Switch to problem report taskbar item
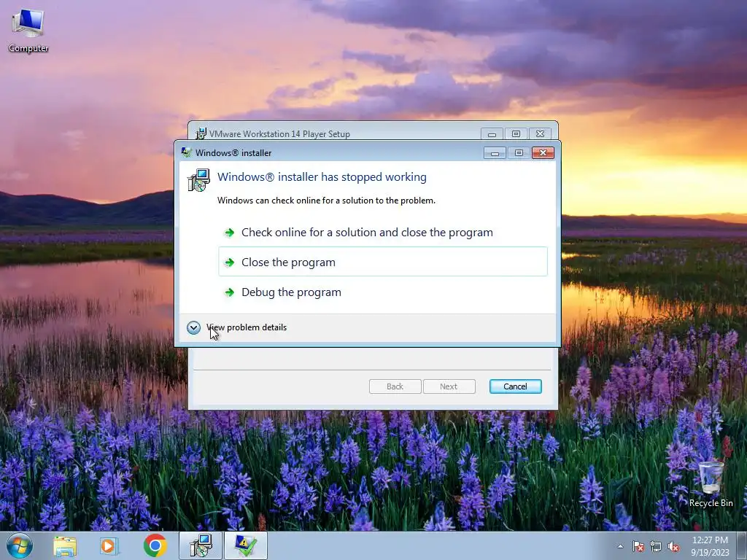The image size is (747, 560). point(245,545)
